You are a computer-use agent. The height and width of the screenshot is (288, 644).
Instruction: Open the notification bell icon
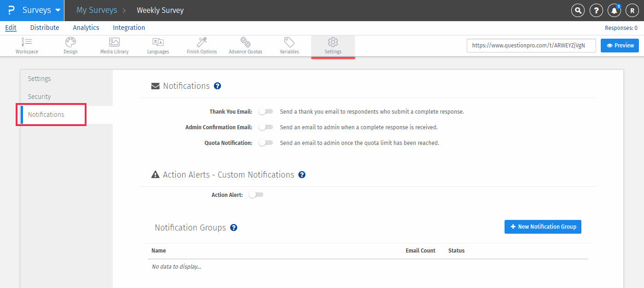click(614, 11)
